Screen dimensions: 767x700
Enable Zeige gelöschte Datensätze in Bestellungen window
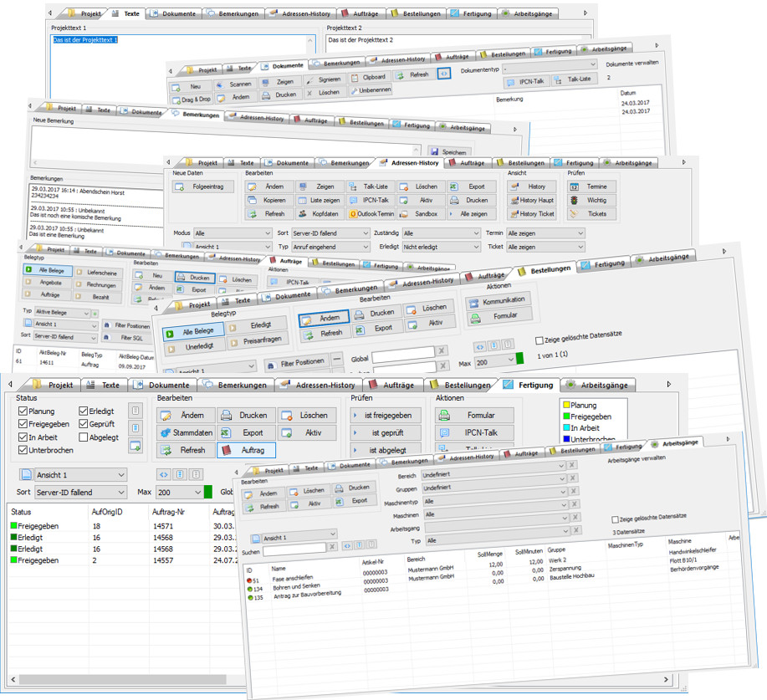pos(539,340)
